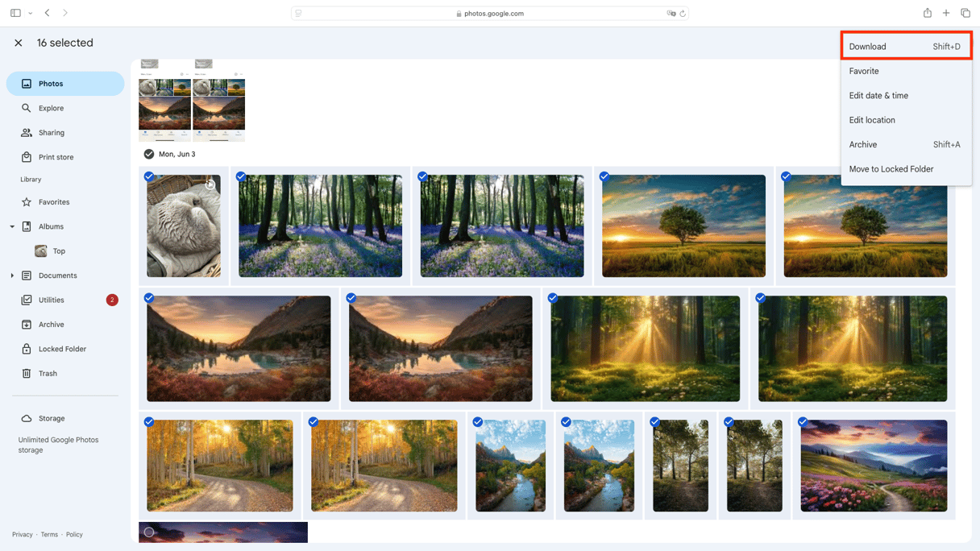Image resolution: width=980 pixels, height=551 pixels.
Task: Choose Archive from the dropdown menu
Action: point(907,145)
